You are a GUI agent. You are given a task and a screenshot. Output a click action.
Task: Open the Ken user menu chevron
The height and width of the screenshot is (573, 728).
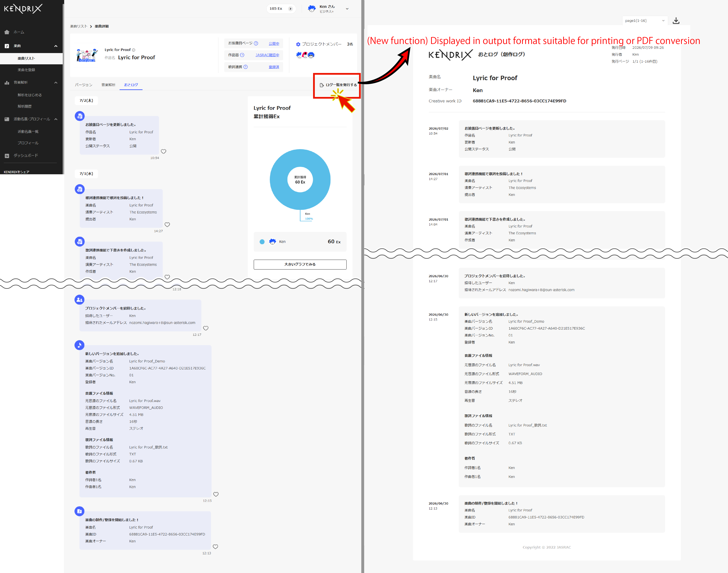[347, 9]
